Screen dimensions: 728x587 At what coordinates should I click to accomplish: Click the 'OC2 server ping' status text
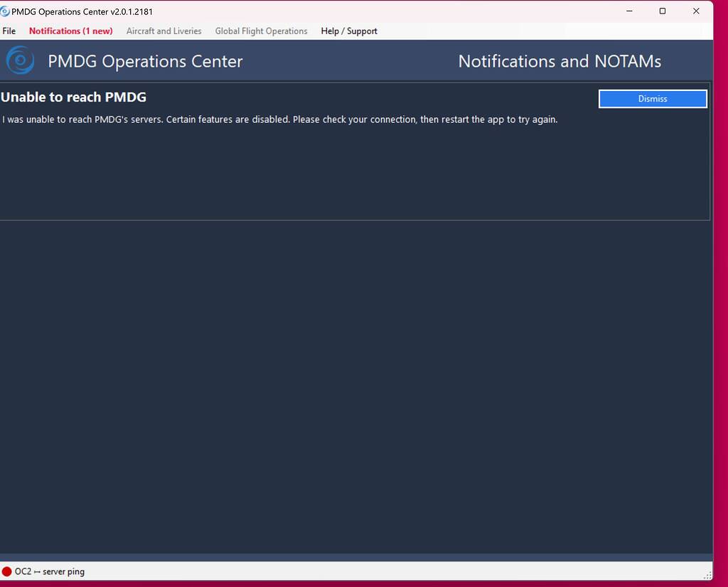coord(49,571)
